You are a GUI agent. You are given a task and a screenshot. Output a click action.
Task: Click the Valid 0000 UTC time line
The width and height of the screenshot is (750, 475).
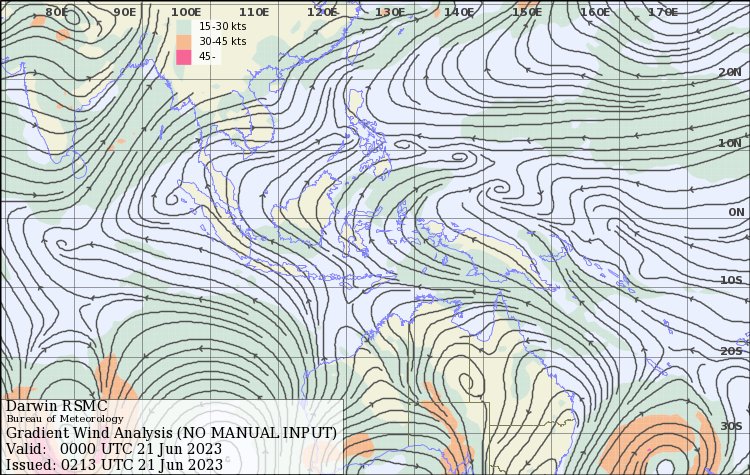[x=114, y=449]
